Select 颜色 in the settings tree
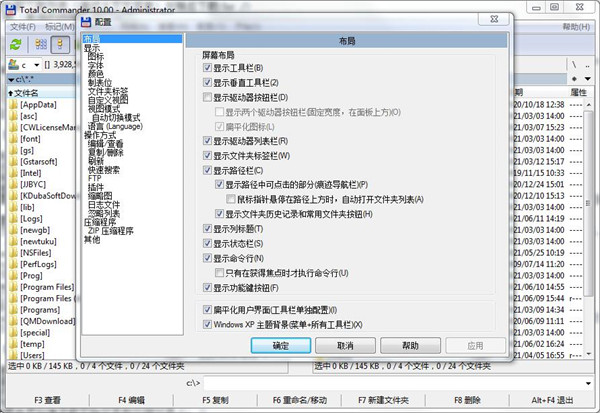Image resolution: width=600 pixels, height=413 pixels. pos(98,73)
